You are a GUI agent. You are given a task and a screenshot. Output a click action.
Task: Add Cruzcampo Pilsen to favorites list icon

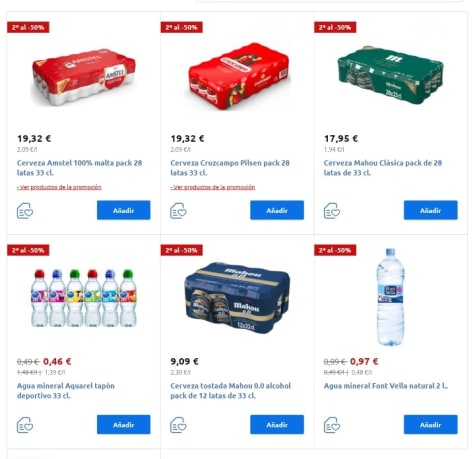(x=178, y=211)
